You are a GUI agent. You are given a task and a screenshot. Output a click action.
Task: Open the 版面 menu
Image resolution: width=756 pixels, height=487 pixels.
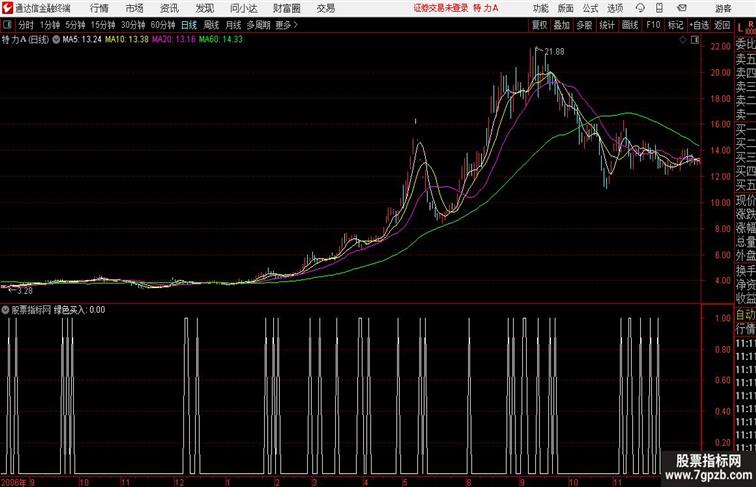pyautogui.click(x=566, y=8)
